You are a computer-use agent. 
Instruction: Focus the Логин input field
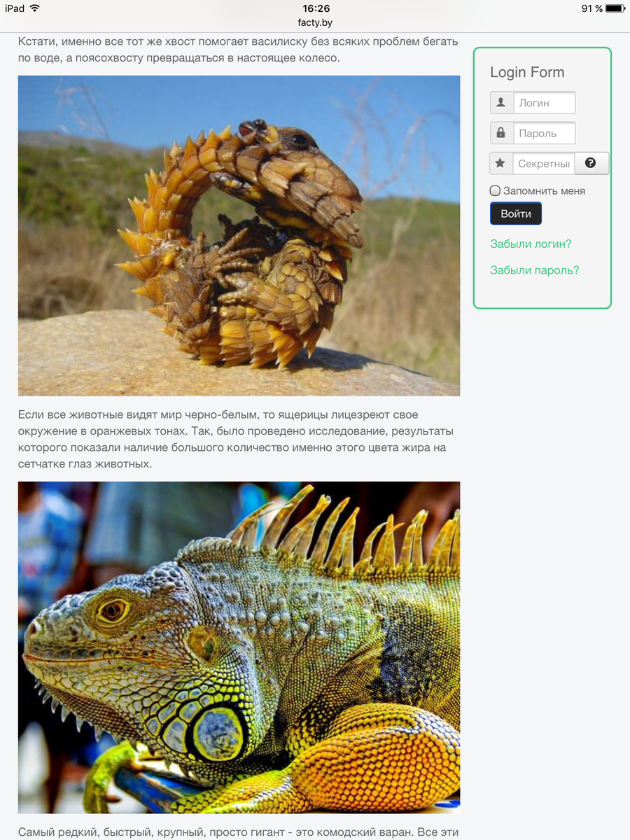(545, 103)
